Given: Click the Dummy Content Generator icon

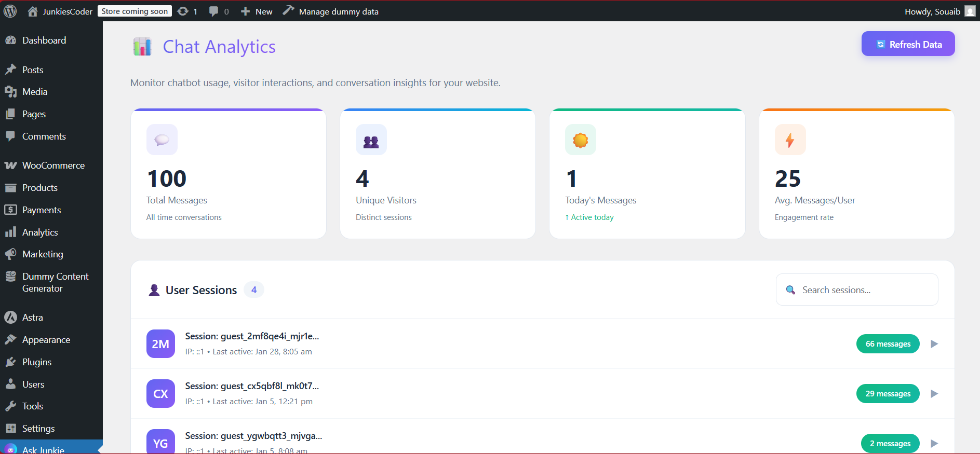Looking at the screenshot, I should [x=10, y=277].
